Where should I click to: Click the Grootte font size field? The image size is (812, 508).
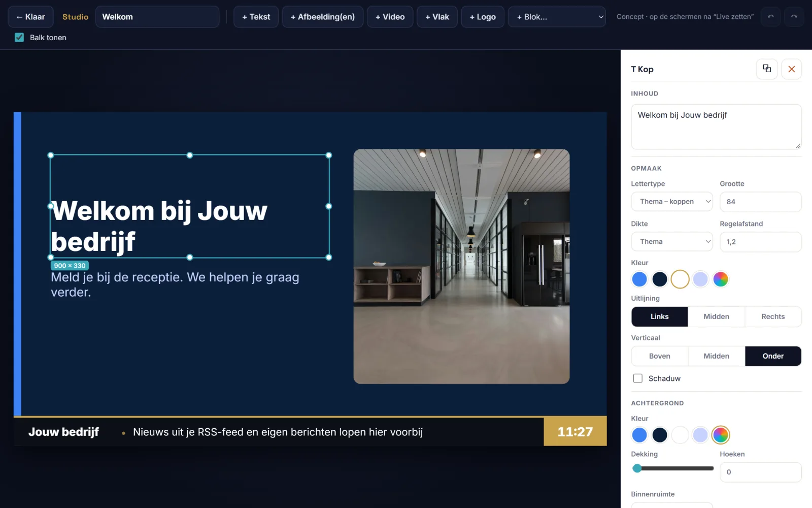[761, 202]
